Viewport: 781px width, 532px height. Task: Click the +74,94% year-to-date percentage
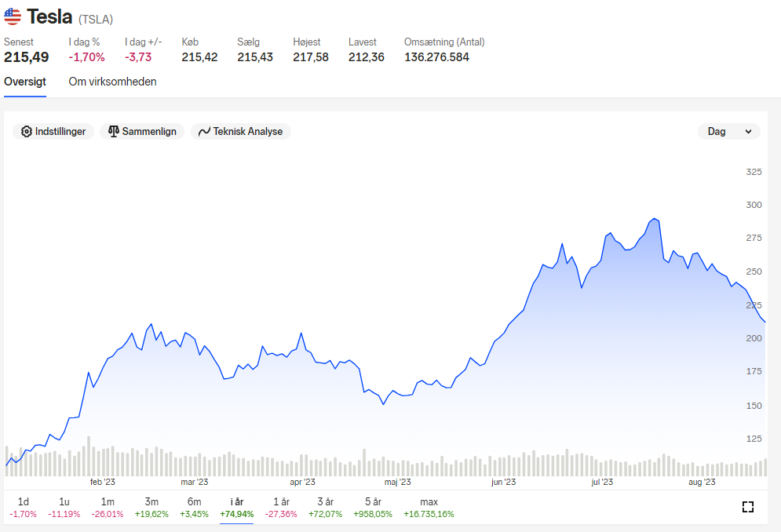pyautogui.click(x=236, y=514)
